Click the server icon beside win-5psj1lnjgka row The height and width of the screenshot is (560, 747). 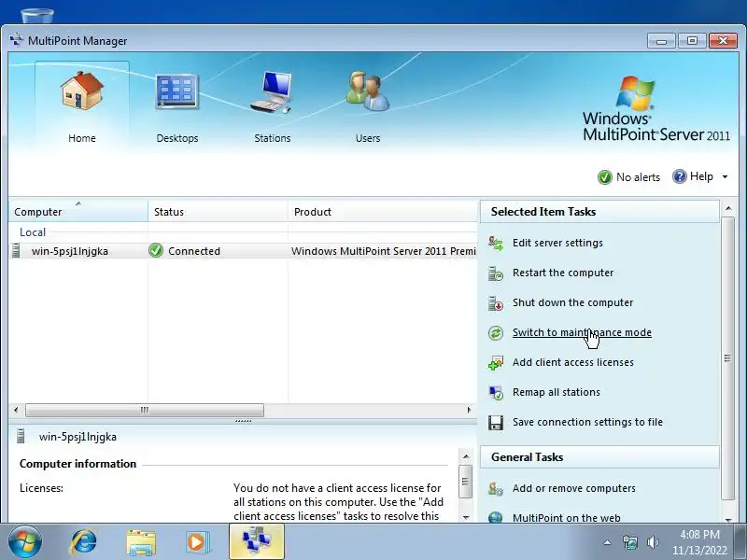pos(16,250)
